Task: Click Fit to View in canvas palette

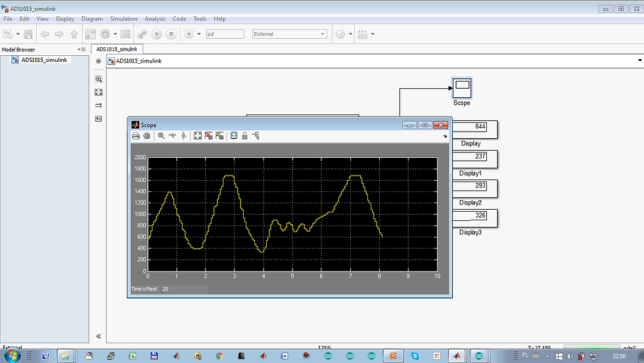Action: (99, 92)
